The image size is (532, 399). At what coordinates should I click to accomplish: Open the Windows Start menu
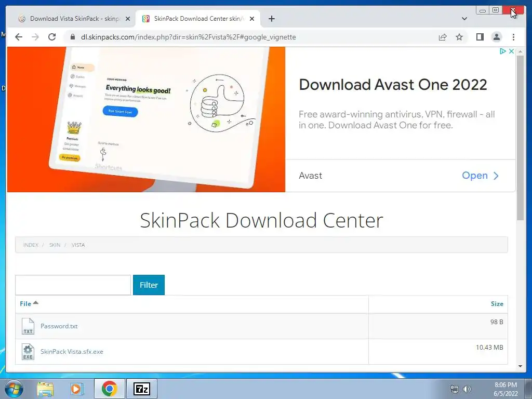(13, 389)
